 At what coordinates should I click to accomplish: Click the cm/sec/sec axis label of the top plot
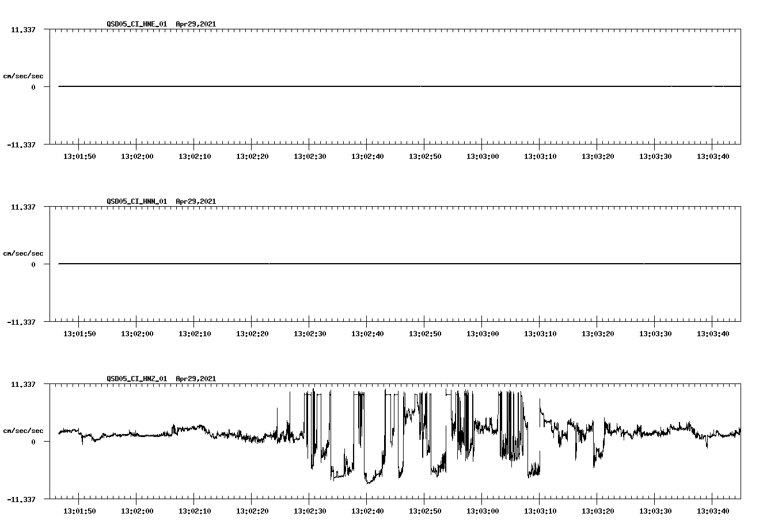point(24,75)
